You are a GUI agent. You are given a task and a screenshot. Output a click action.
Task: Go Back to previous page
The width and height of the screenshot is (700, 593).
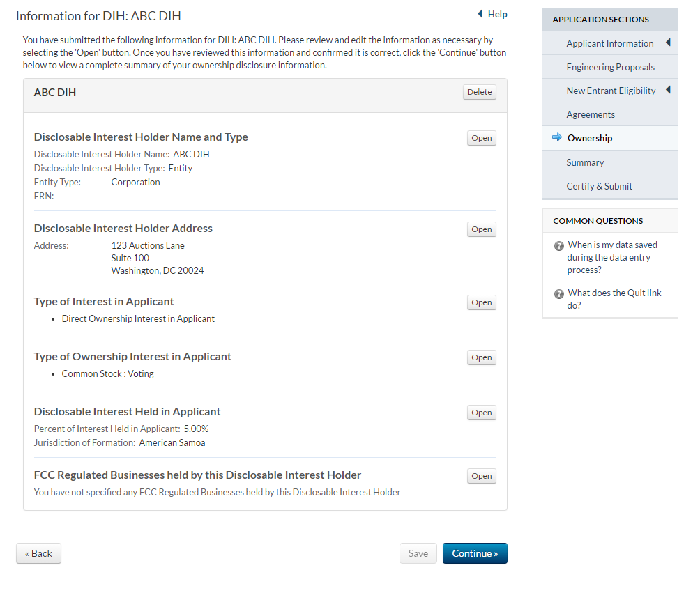click(38, 553)
